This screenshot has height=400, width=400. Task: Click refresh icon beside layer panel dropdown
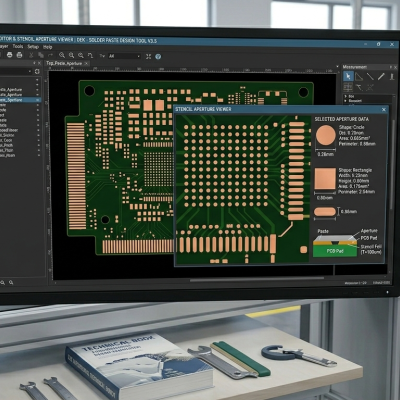[x=37, y=71]
